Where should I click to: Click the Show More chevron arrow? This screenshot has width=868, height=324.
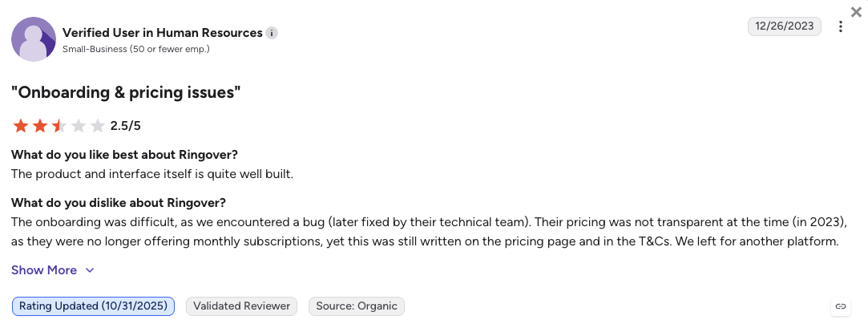pyautogui.click(x=90, y=270)
